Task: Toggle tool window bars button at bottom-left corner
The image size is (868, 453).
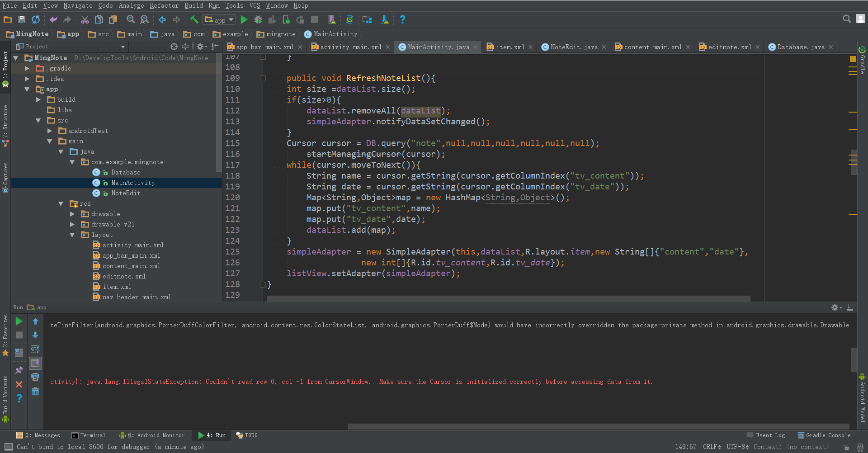Action: [x=8, y=447]
